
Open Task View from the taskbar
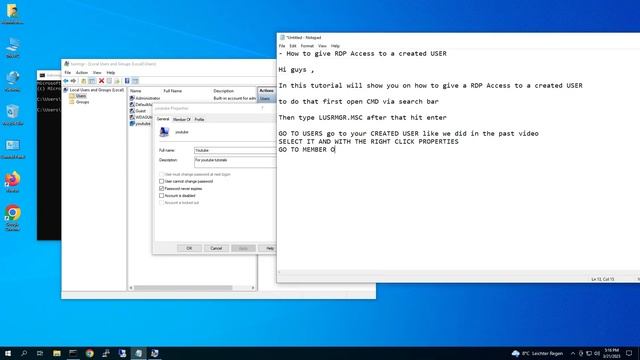pos(40,353)
